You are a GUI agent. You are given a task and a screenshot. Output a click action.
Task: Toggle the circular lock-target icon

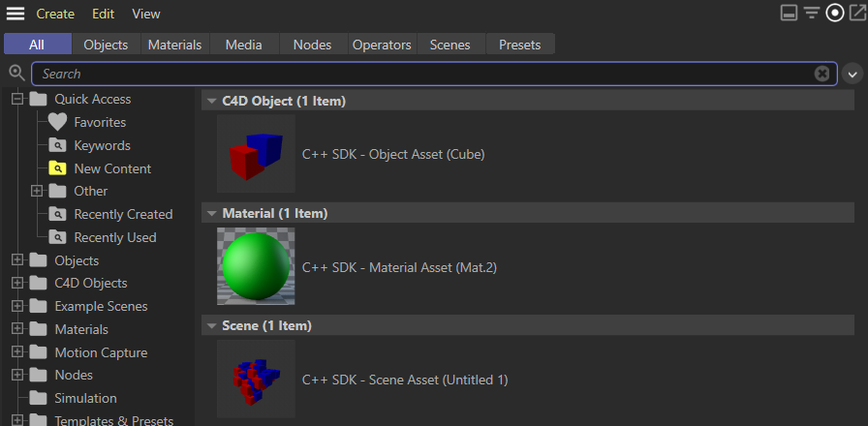click(834, 14)
